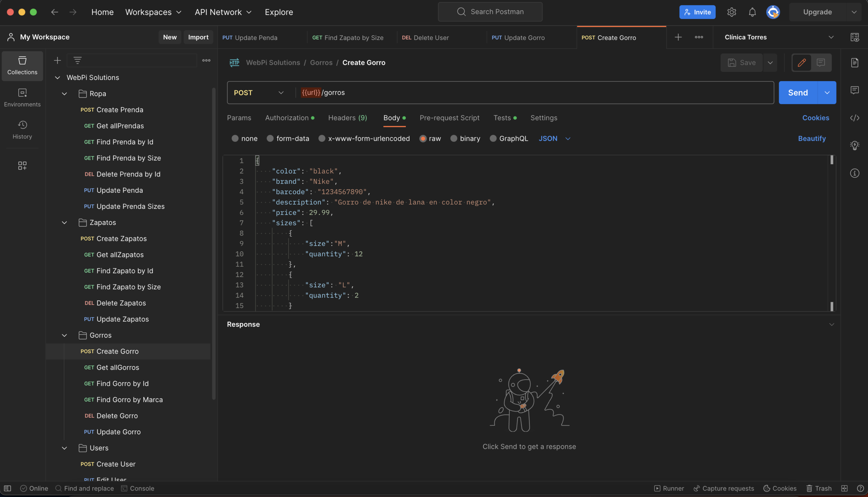Open the configure workspace sidebar grid icon
The height and width of the screenshot is (497, 868).
pos(22,166)
